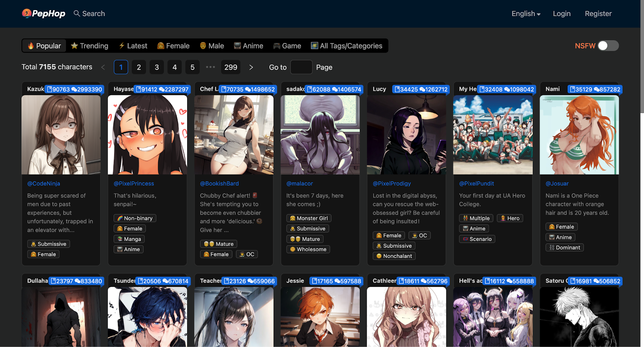The height and width of the screenshot is (347, 644).
Task: Open the Teacher character thumbnail
Action: pos(234,317)
